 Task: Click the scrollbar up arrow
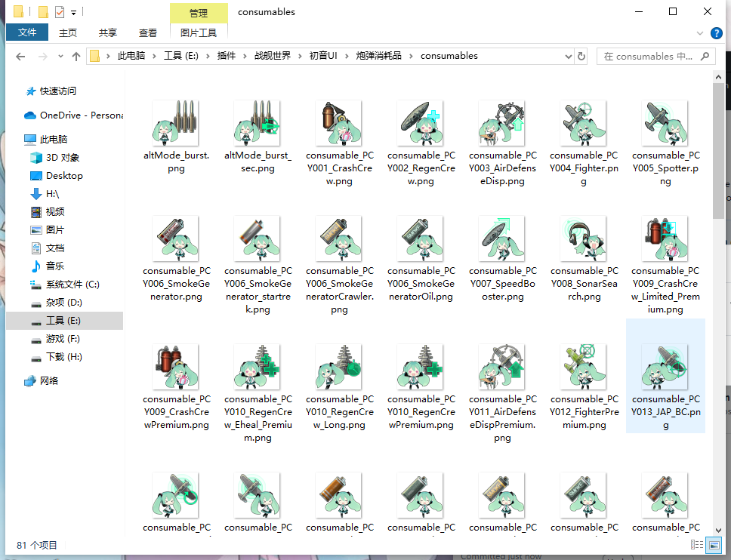pos(718,77)
